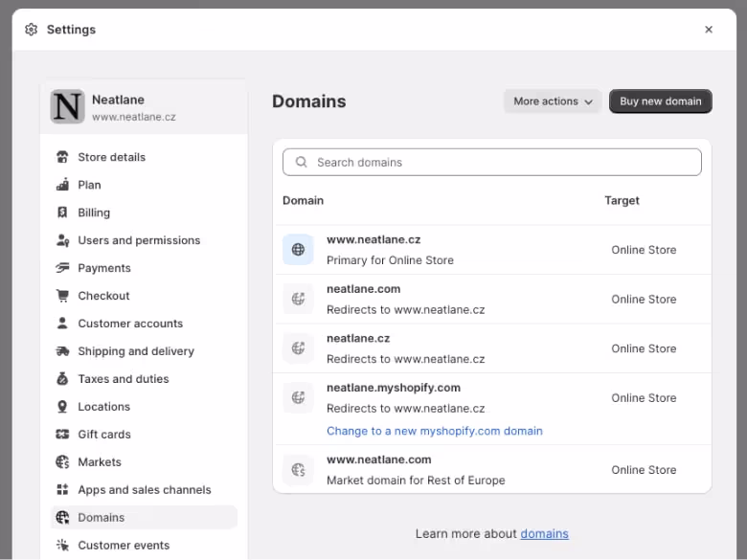Open Apps and sales channels
Screen dimensions: 747x560
144,489
